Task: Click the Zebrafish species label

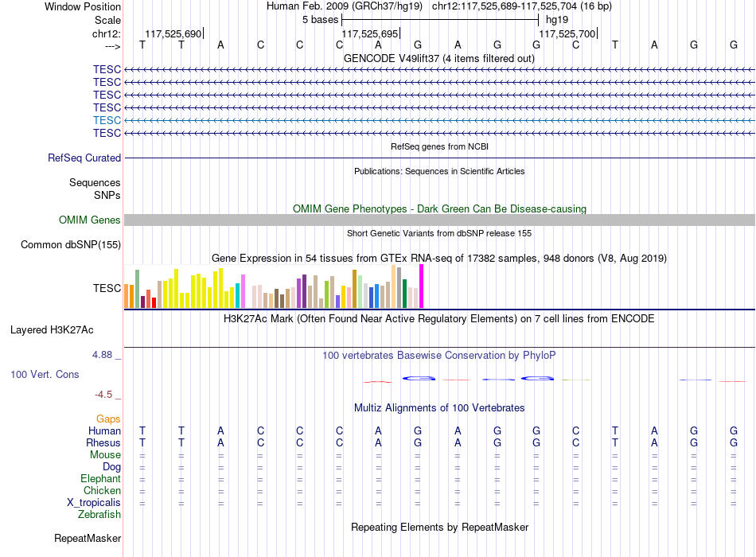Action: pos(99,515)
